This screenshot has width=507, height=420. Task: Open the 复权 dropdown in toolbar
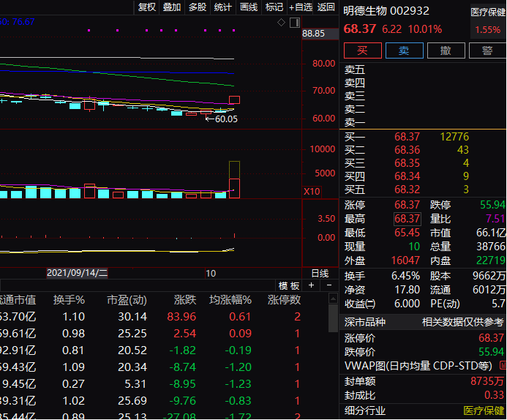click(x=147, y=7)
